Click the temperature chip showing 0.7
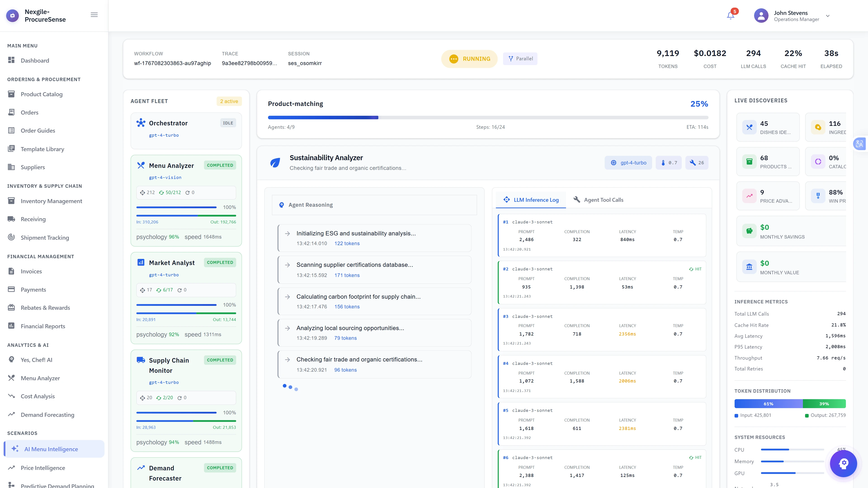The width and height of the screenshot is (868, 488). (669, 162)
